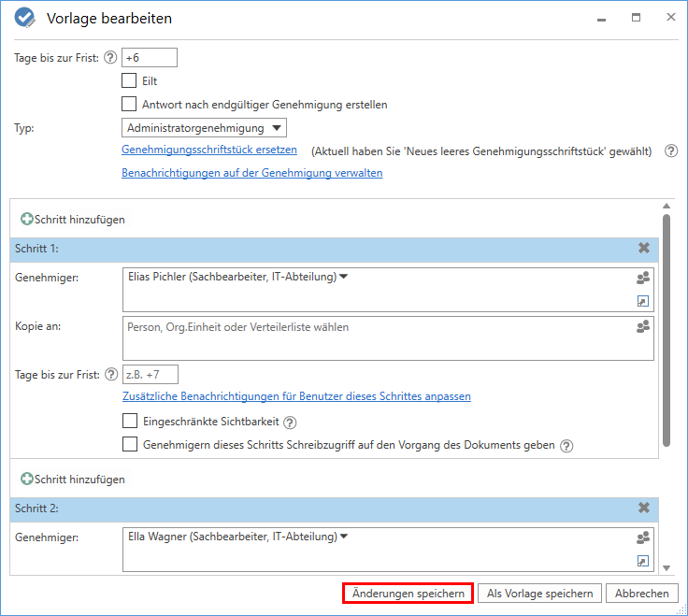Screen dimensions: 688x616
Task: Click the expand icon in Schritt 1 Genehmiger field
Action: tap(642, 301)
